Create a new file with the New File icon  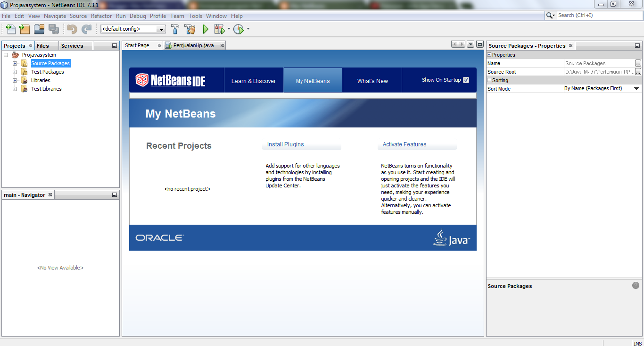tap(10, 29)
